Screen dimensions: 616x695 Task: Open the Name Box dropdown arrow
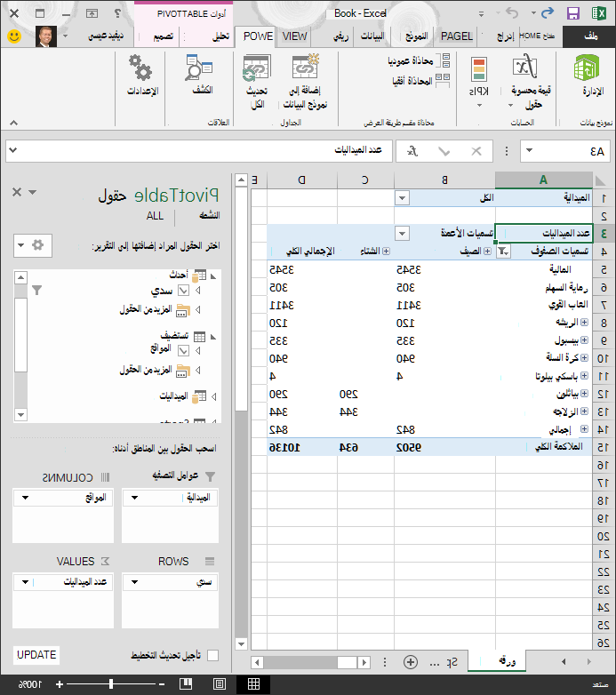[529, 151]
